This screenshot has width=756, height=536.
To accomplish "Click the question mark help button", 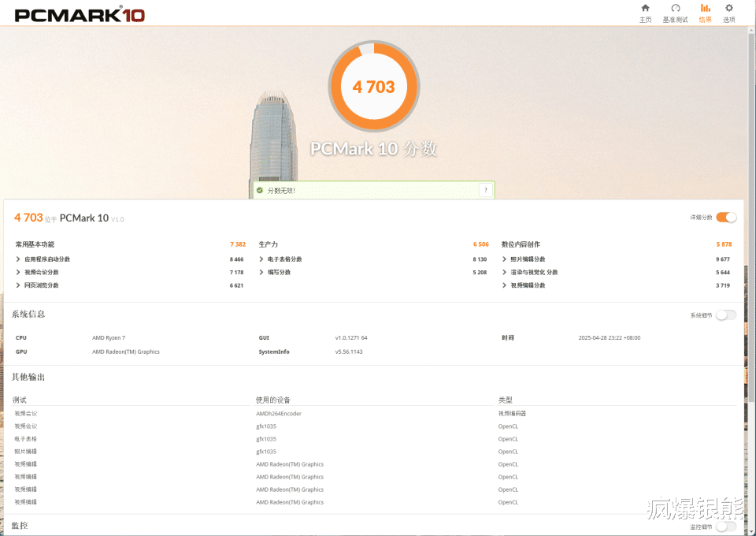I will [x=486, y=190].
